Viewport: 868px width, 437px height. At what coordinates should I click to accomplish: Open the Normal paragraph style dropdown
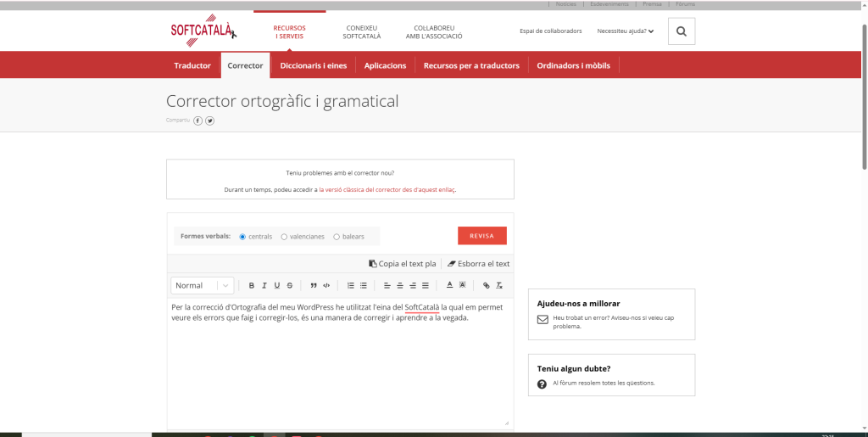[x=202, y=286]
